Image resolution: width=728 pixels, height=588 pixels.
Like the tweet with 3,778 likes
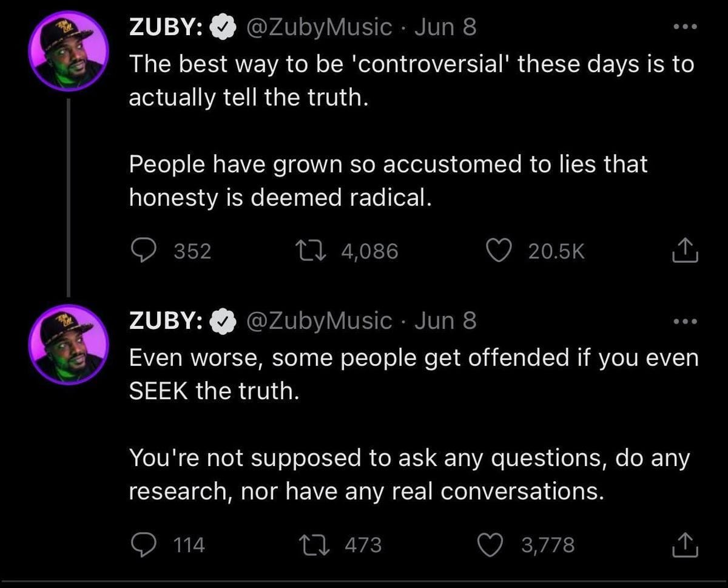(x=492, y=544)
